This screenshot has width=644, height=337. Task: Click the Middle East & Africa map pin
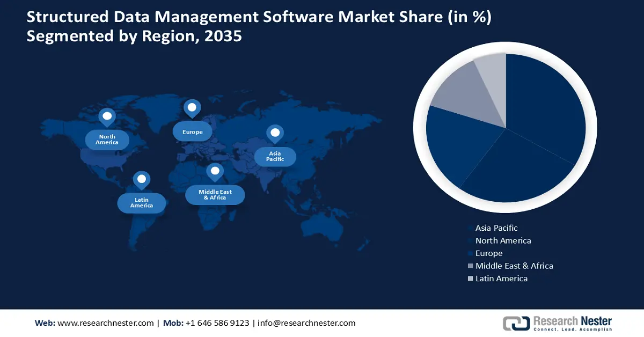coord(215,170)
